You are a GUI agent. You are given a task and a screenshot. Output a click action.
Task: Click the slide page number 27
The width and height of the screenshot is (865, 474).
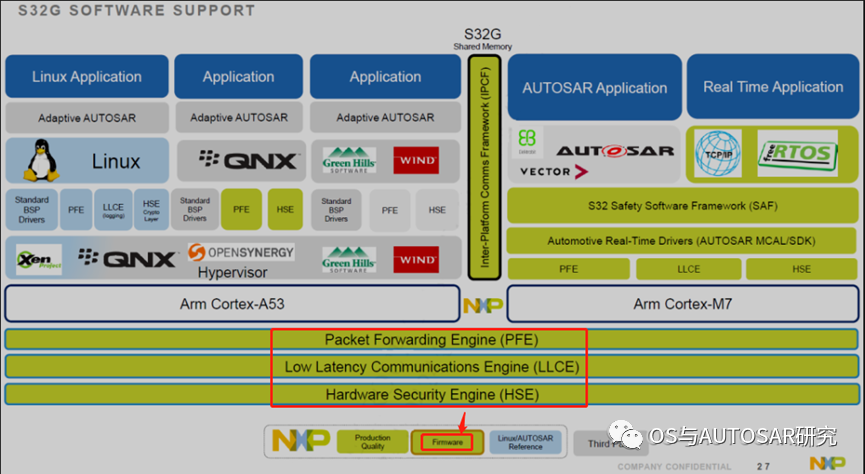click(x=763, y=467)
